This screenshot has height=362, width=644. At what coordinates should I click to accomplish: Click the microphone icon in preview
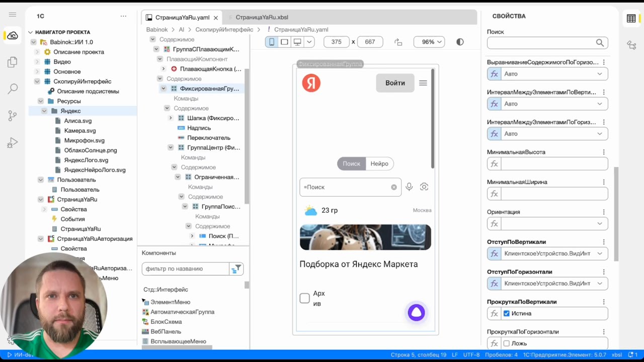coord(409,187)
